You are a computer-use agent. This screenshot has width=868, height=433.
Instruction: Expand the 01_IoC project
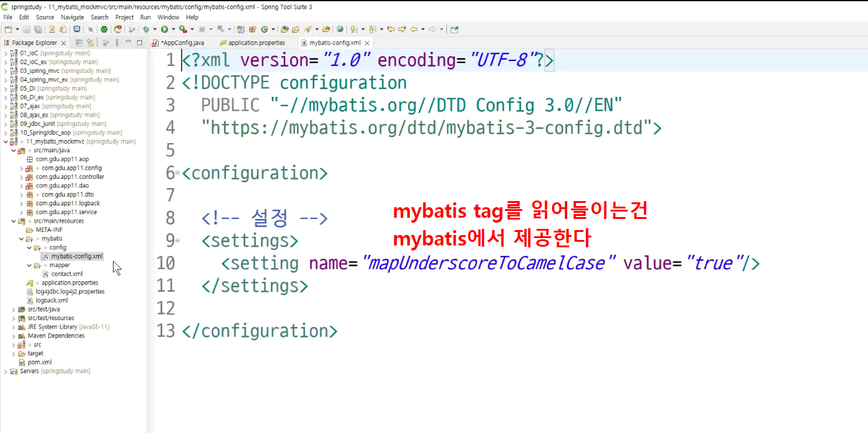(6, 54)
